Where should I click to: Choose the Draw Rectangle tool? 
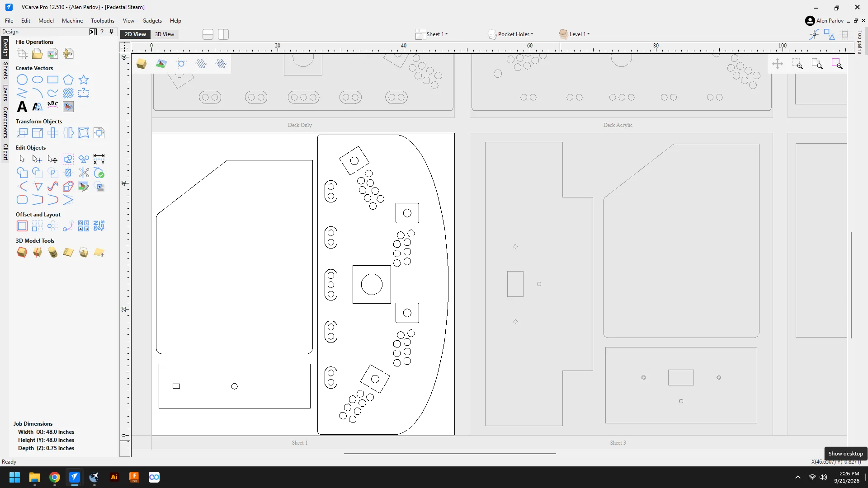pos(53,80)
